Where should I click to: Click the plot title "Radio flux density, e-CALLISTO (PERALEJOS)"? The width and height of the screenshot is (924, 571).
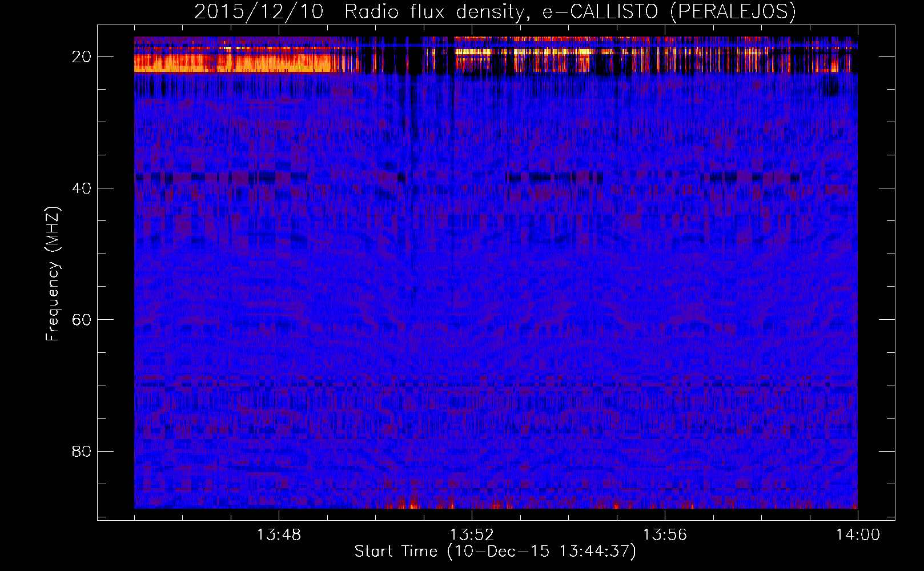click(570, 11)
